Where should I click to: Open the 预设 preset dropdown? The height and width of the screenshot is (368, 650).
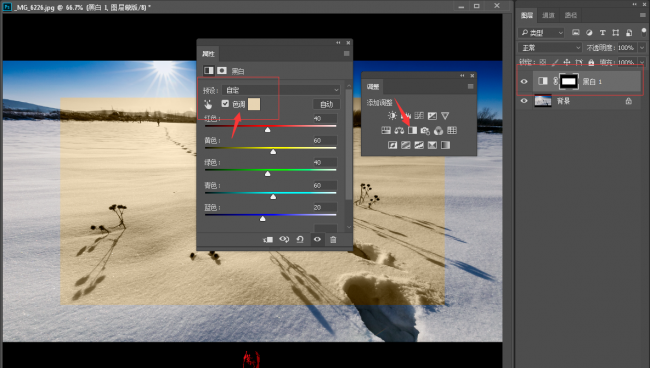click(x=281, y=90)
